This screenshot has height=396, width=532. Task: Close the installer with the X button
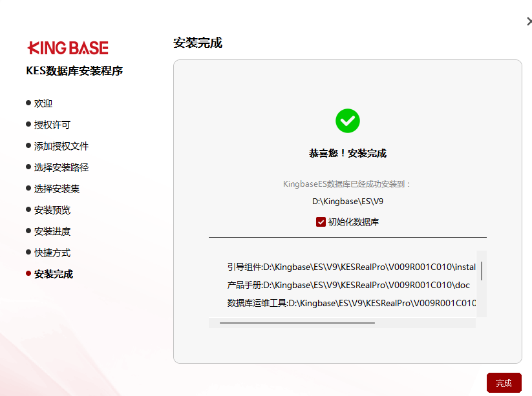pyautogui.click(x=529, y=22)
